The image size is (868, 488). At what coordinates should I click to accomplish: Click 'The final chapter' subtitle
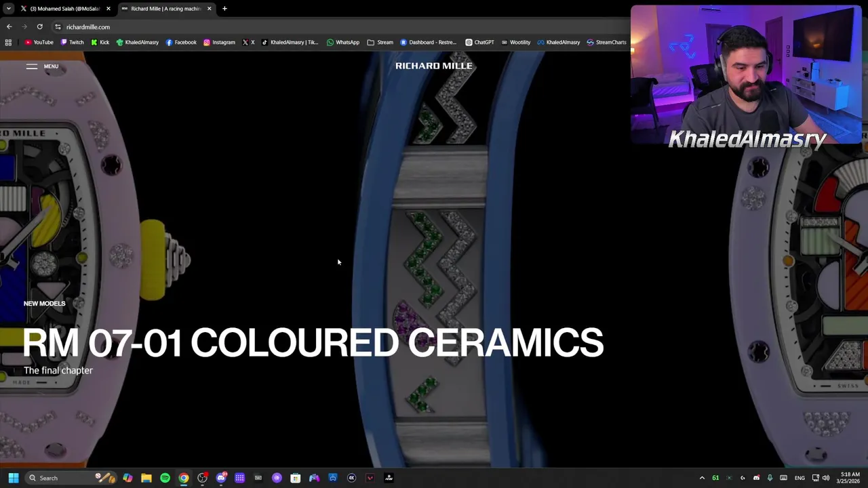[x=58, y=371]
